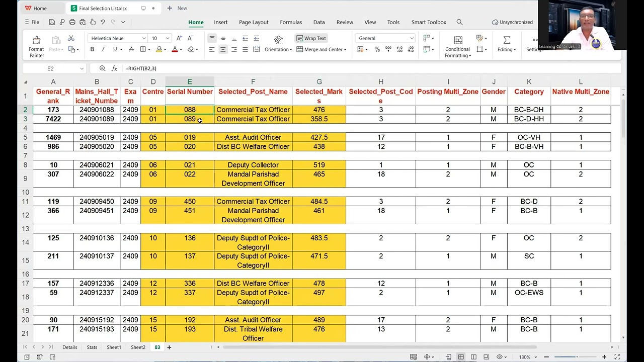Screen dimensions: 644x362
Task: Cut selection with the scissors icon
Action: (x=71, y=38)
